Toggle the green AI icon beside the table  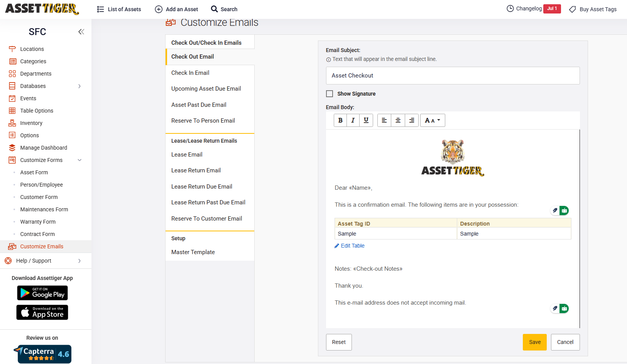click(x=564, y=211)
